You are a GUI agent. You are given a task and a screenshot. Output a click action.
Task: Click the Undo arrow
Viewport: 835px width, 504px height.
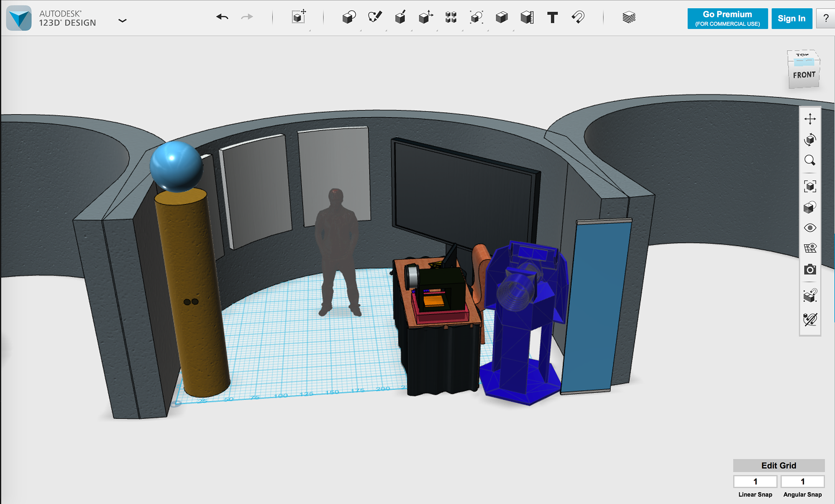(x=222, y=17)
